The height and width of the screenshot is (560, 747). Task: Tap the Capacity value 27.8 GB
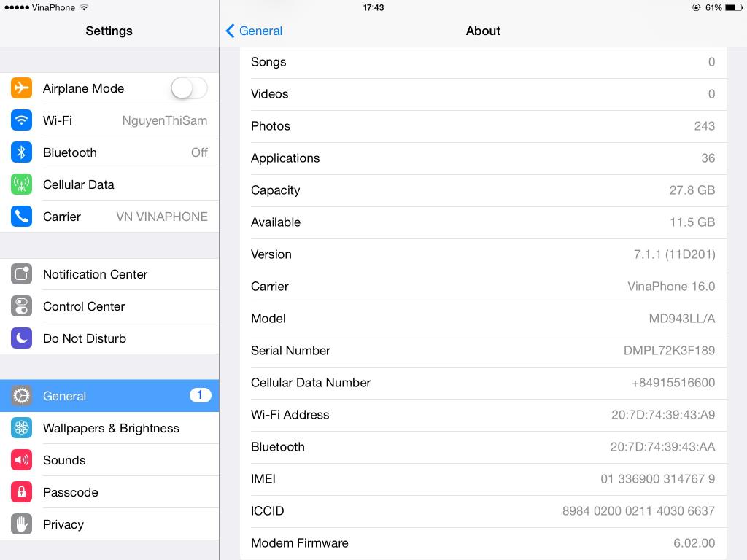(692, 190)
